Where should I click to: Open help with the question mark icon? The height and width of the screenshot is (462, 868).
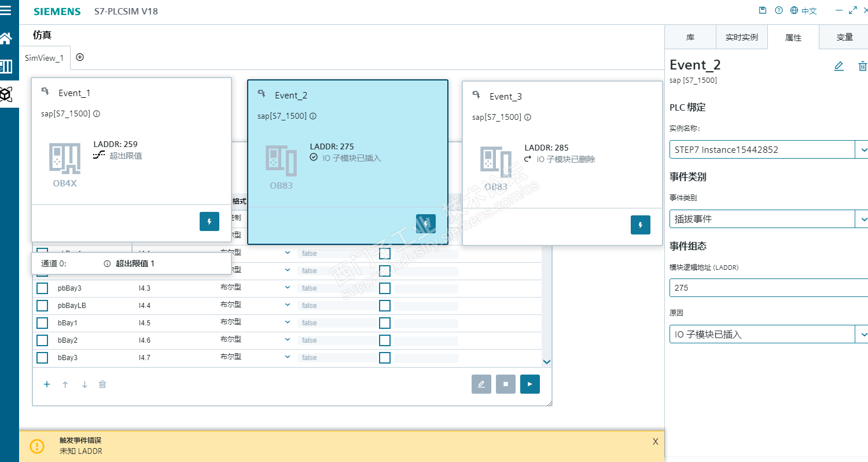(x=779, y=10)
